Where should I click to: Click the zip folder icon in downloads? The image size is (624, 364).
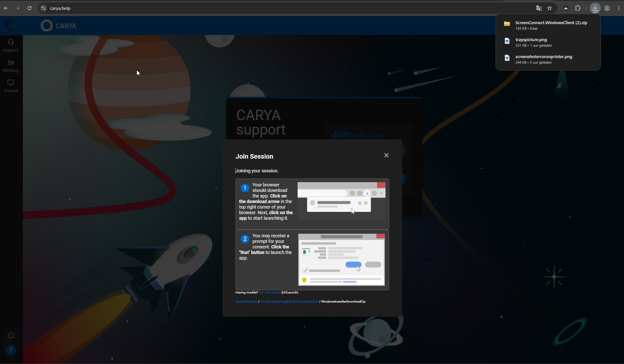click(507, 24)
